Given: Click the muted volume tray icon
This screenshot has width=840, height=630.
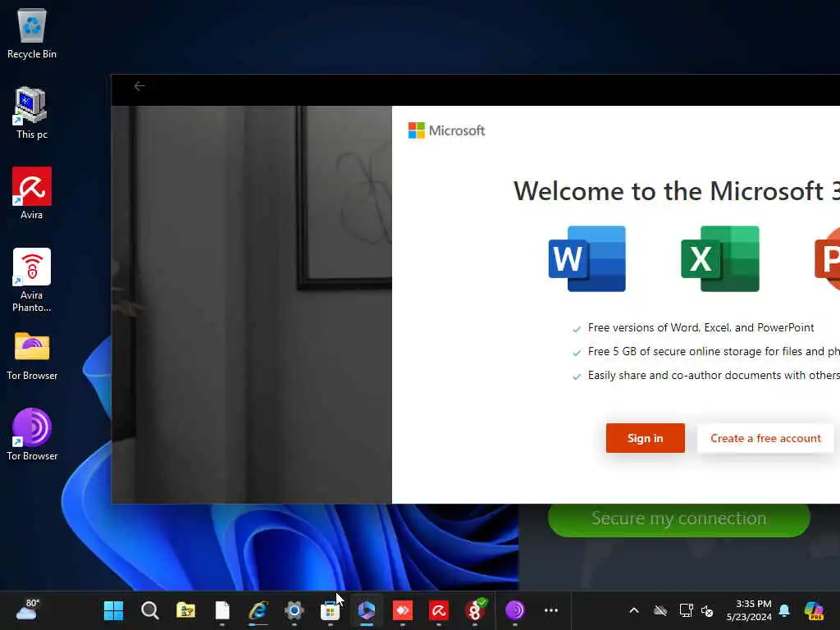Looking at the screenshot, I should [707, 610].
